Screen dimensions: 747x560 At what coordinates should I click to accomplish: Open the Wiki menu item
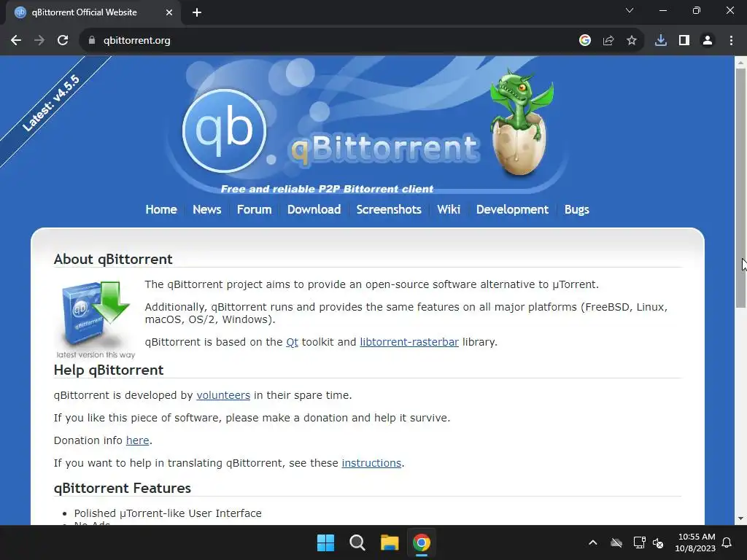point(449,209)
